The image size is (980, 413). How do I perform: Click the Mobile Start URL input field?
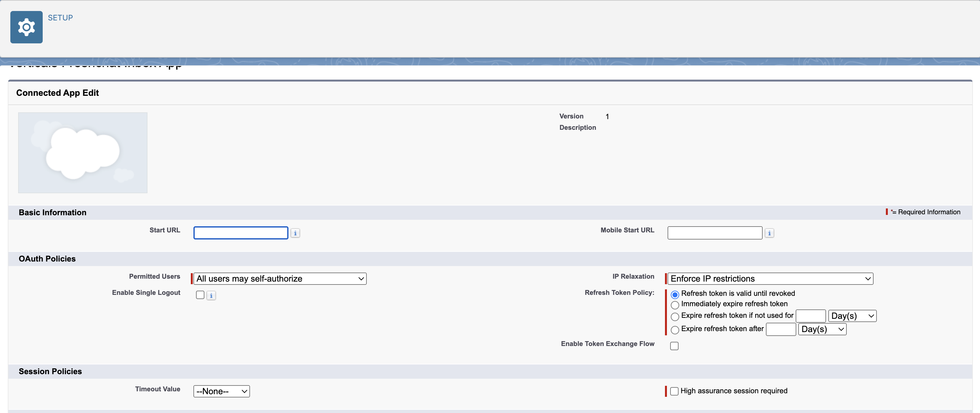(x=714, y=233)
